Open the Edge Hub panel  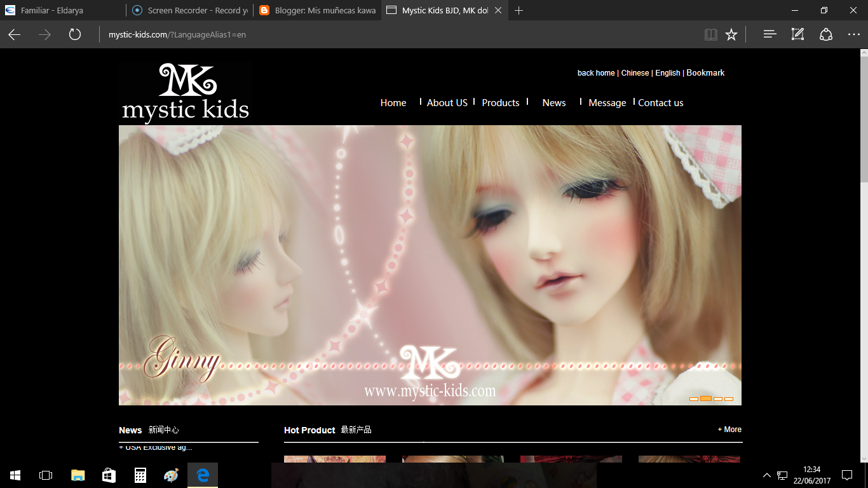pos(769,34)
